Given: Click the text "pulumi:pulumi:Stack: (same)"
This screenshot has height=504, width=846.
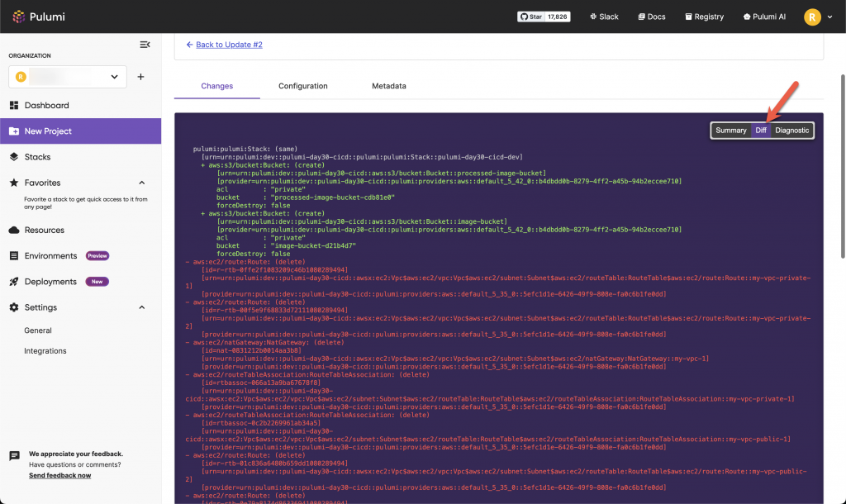Looking at the screenshot, I should pyautogui.click(x=245, y=149).
